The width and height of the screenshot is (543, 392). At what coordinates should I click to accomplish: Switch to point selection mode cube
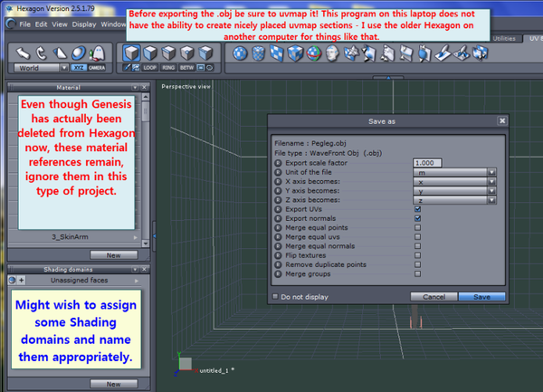pos(187,53)
